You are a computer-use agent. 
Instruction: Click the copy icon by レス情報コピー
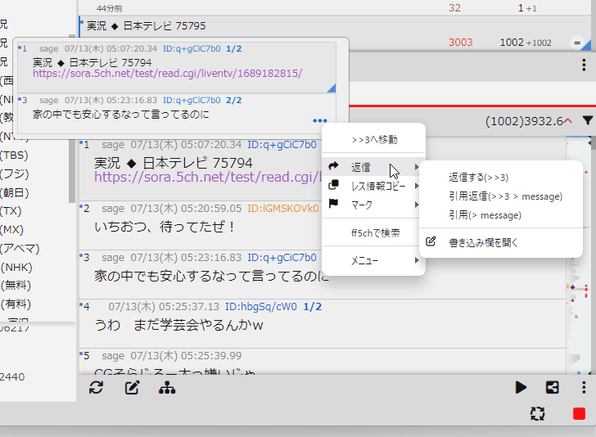pos(333,185)
